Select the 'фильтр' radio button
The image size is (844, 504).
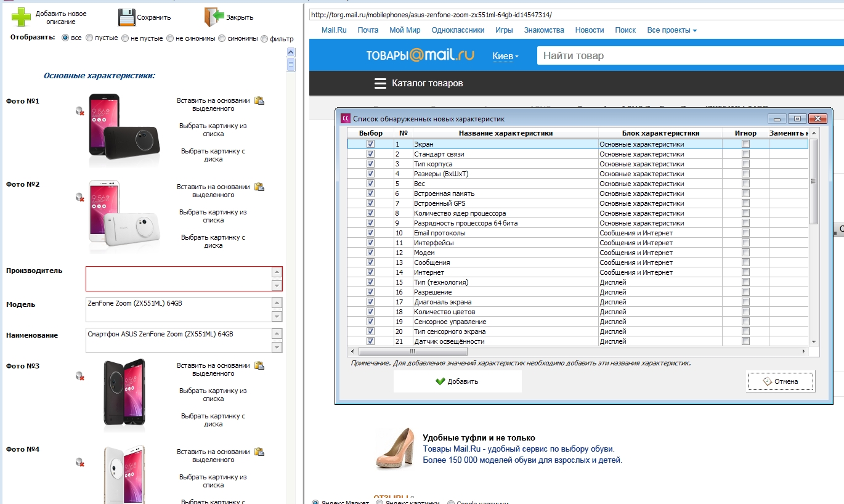click(x=264, y=39)
